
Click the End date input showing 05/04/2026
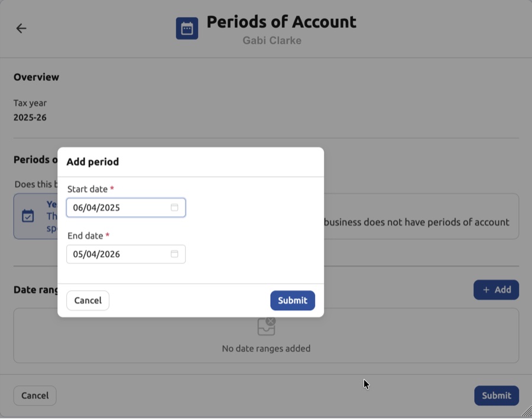(x=118, y=254)
